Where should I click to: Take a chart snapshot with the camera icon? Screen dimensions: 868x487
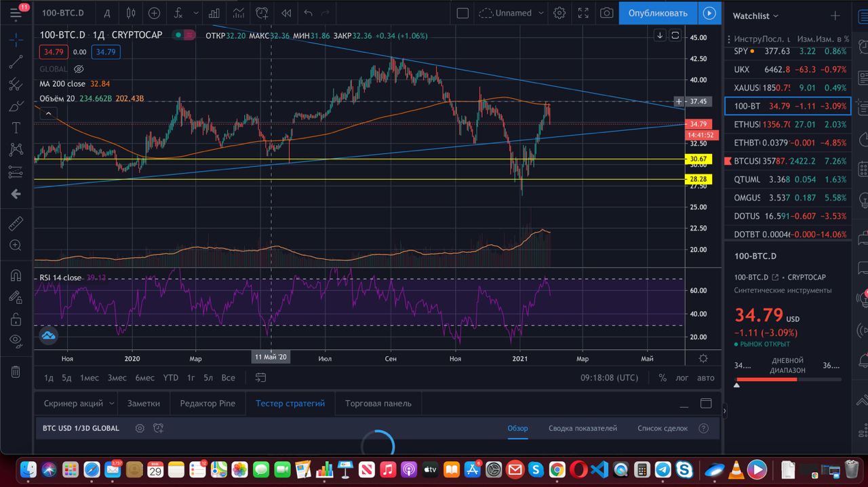606,13
